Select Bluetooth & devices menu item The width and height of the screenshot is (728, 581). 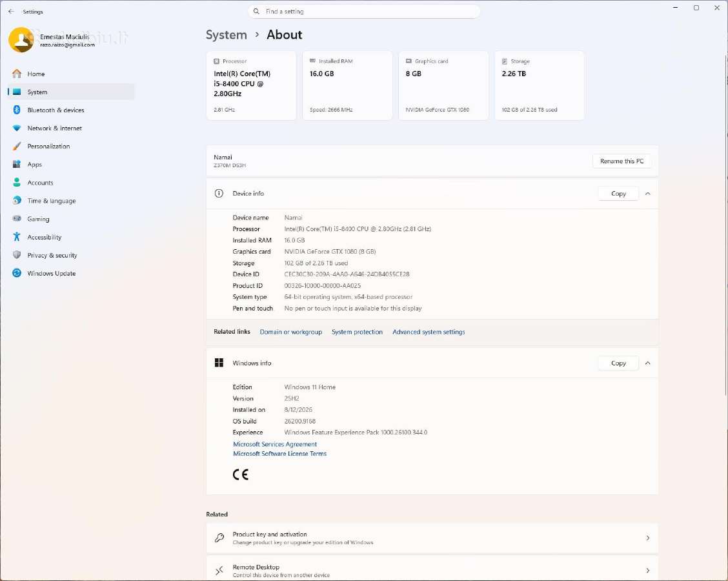(x=71, y=110)
